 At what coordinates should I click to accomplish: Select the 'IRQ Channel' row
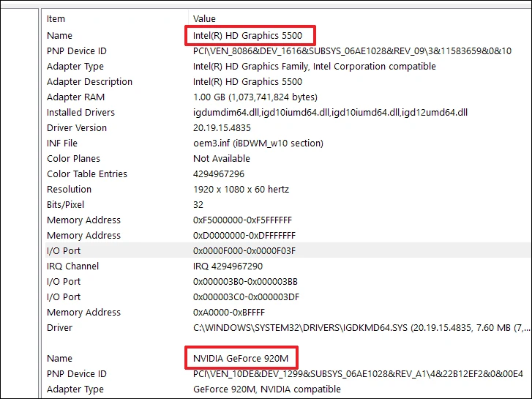pyautogui.click(x=288, y=266)
